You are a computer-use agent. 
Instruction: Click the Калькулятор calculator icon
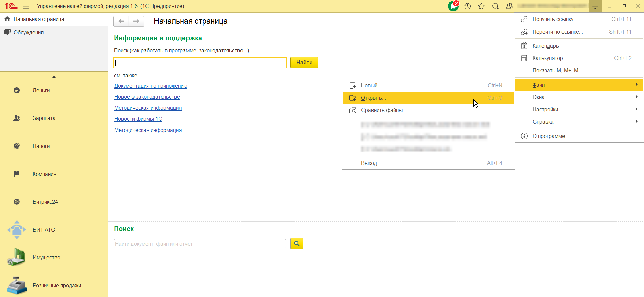(524, 58)
